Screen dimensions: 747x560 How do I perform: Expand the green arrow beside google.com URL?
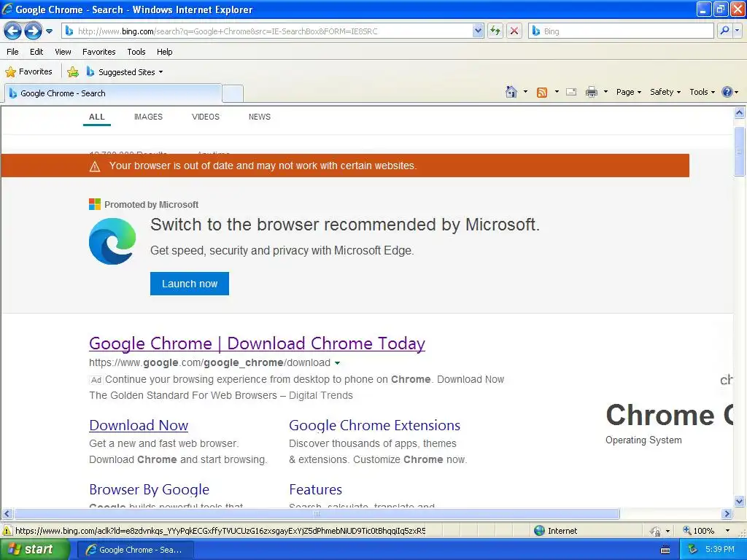[337, 363]
